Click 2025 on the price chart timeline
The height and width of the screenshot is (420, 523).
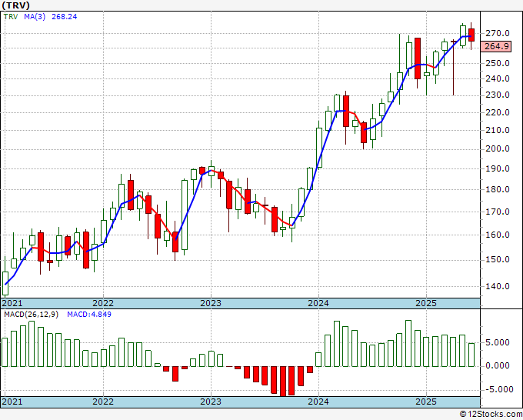[x=426, y=303]
